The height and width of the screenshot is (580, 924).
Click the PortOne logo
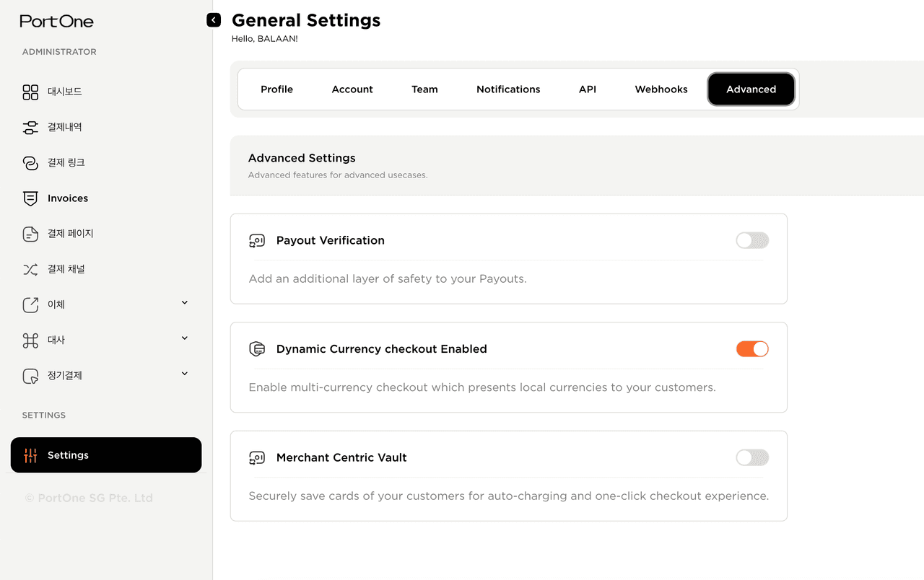point(57,21)
